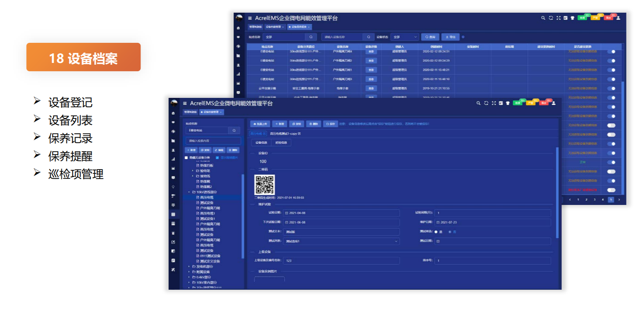Toggle 隐藏无设备分类 checkbox
Viewport: 644px width, 312px height.
click(186, 158)
